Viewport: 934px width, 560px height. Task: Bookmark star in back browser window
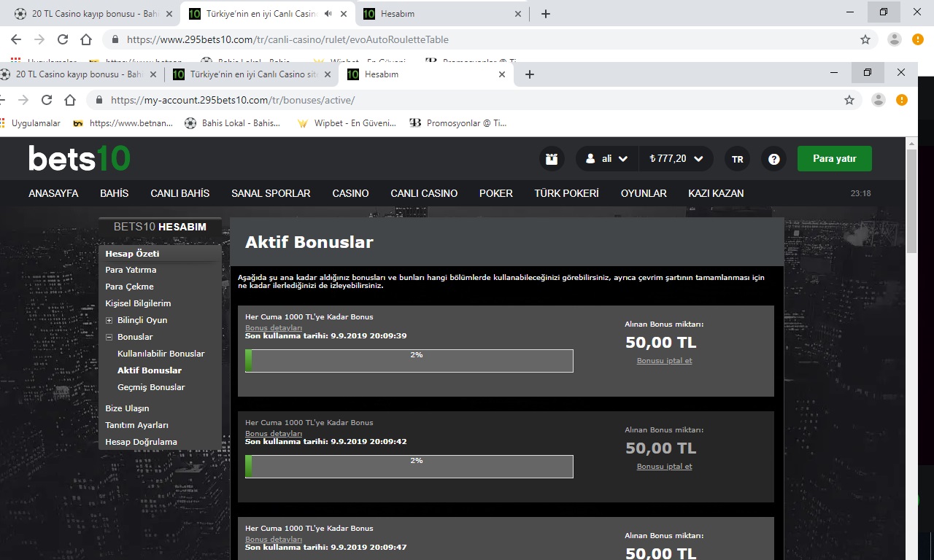point(865,39)
